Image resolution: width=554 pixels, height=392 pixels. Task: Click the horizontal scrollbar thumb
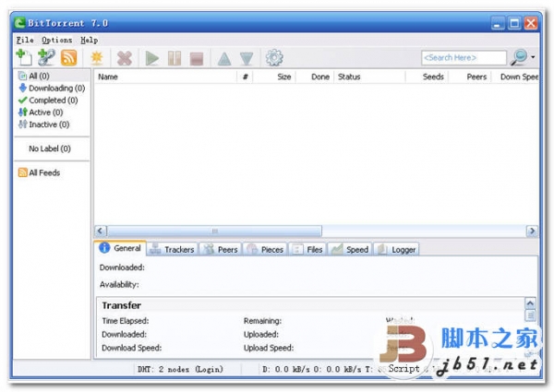214,232
